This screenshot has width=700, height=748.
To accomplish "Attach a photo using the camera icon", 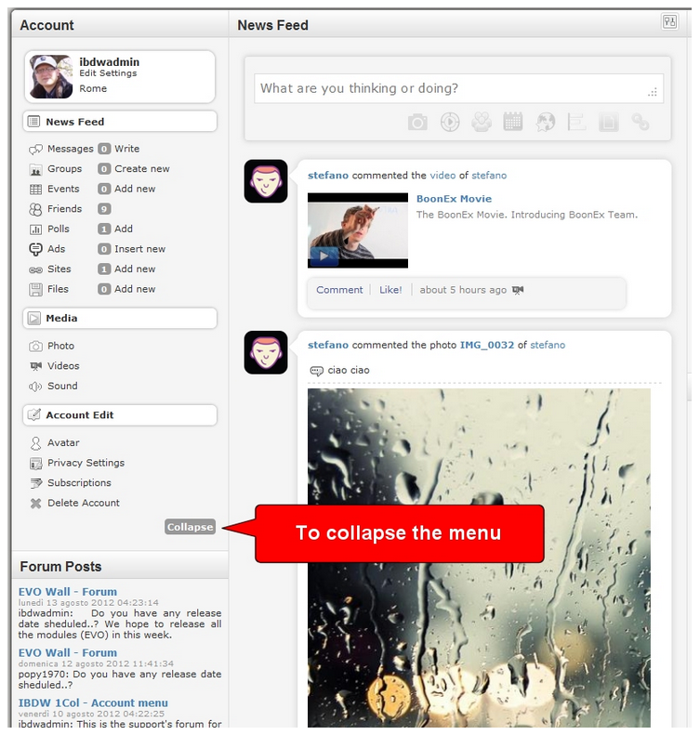I will [x=417, y=122].
